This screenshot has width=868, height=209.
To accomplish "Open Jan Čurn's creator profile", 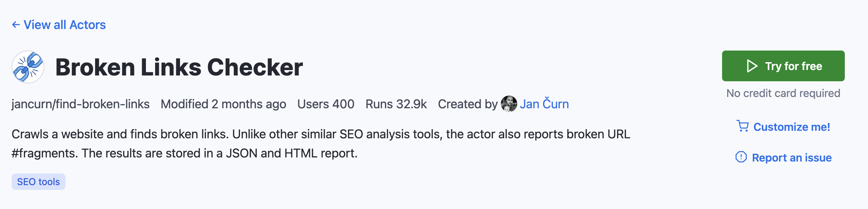I will (x=544, y=103).
